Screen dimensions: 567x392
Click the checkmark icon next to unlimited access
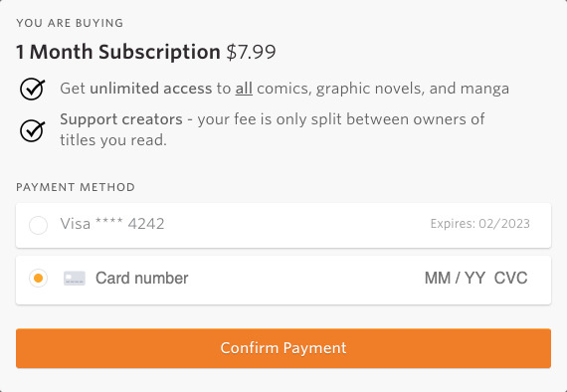tap(33, 89)
